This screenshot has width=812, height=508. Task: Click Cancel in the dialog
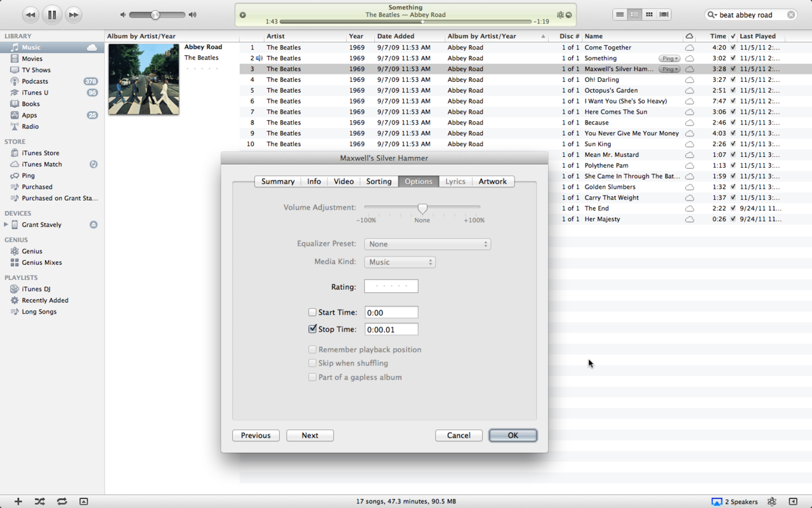click(459, 436)
